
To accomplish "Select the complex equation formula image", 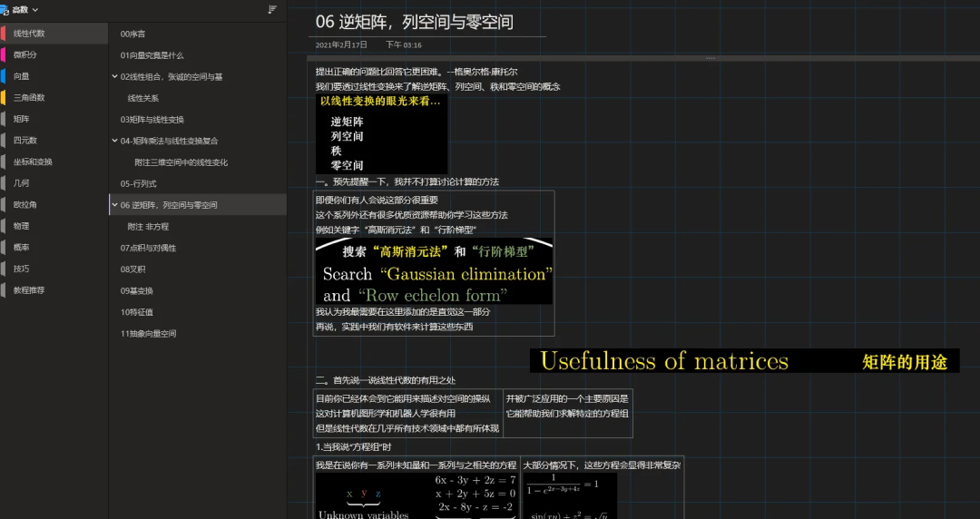I will [570, 496].
